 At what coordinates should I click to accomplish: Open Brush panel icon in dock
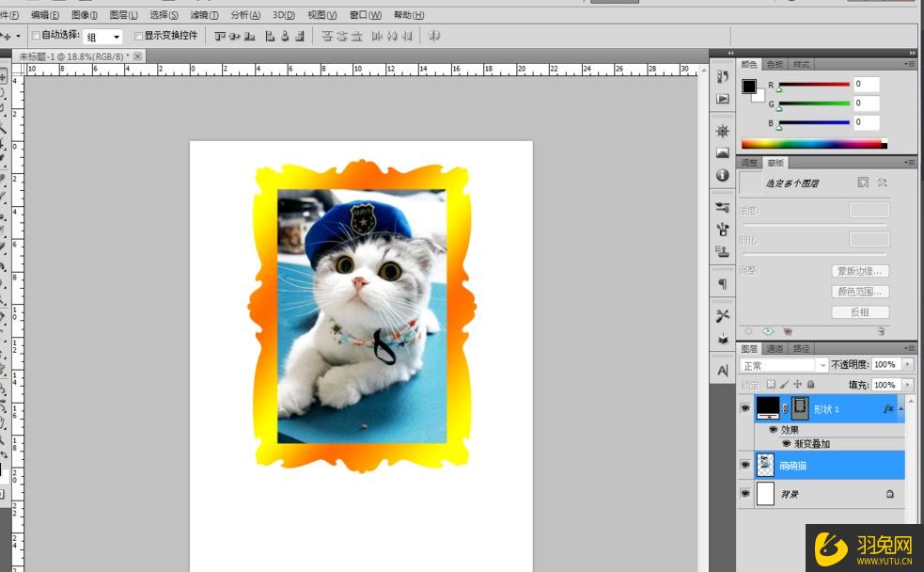[723, 229]
